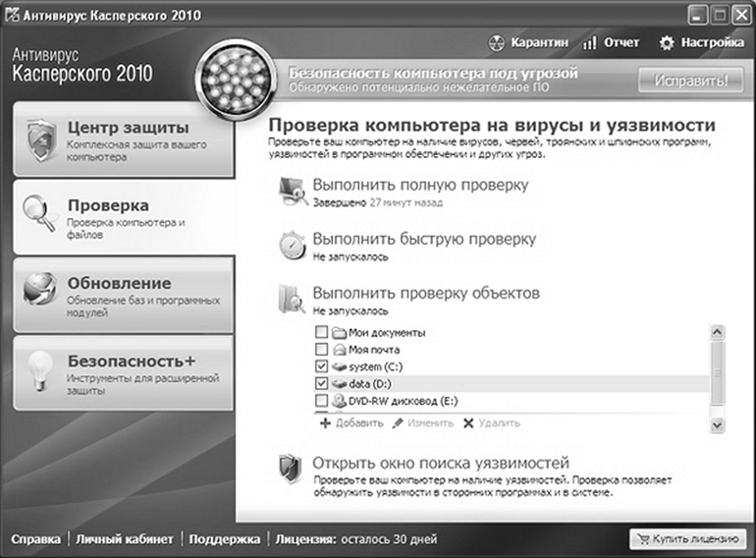756x558 pixels.
Task: Open Настройка from the top bar
Action: pyautogui.click(x=701, y=43)
